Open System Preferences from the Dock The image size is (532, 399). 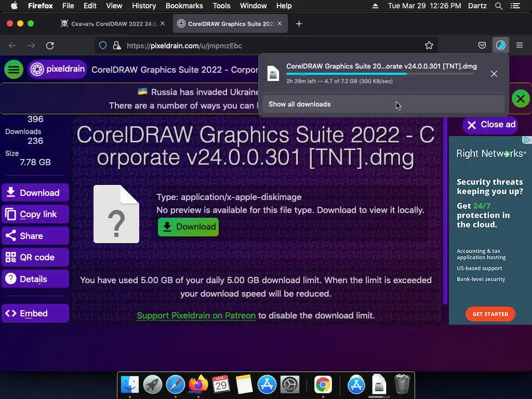pos(289,385)
